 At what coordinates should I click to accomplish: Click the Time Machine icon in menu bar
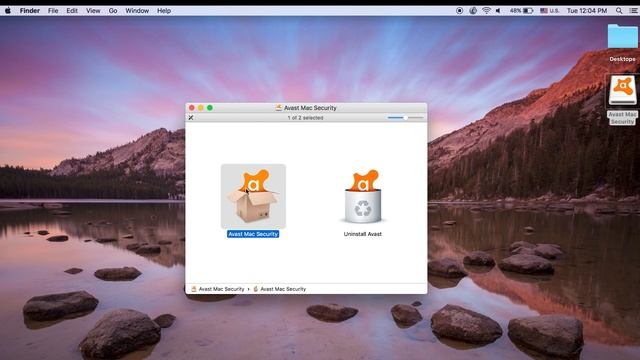[x=473, y=11]
